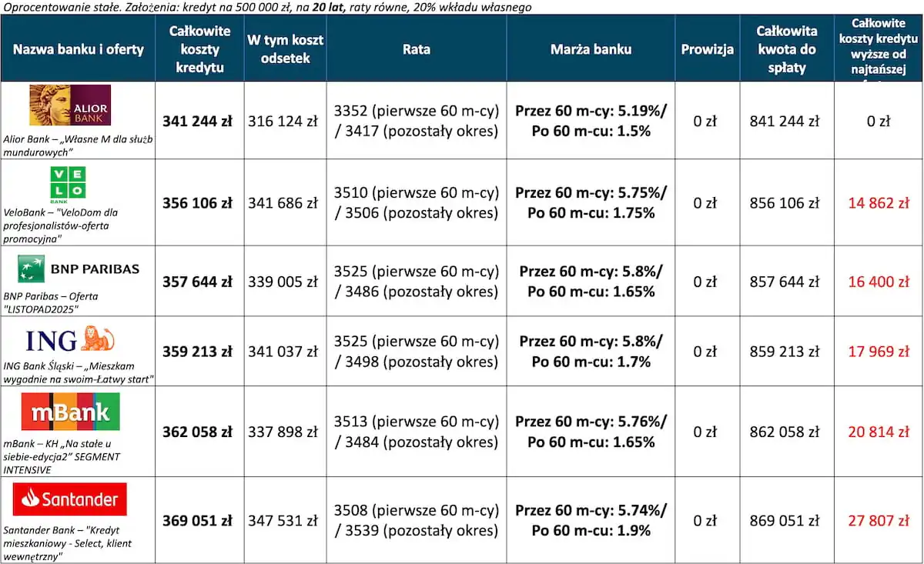Click the "Nazwa banku i oferty" column header

[78, 49]
